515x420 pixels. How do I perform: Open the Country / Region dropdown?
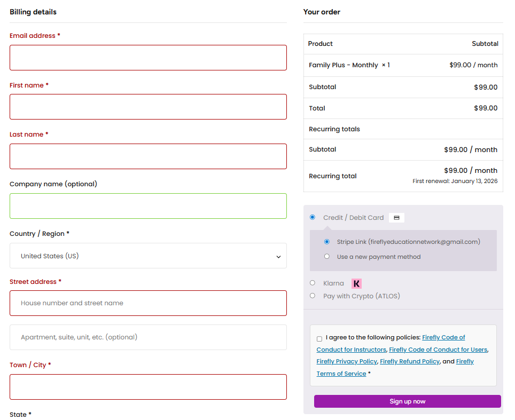[148, 256]
